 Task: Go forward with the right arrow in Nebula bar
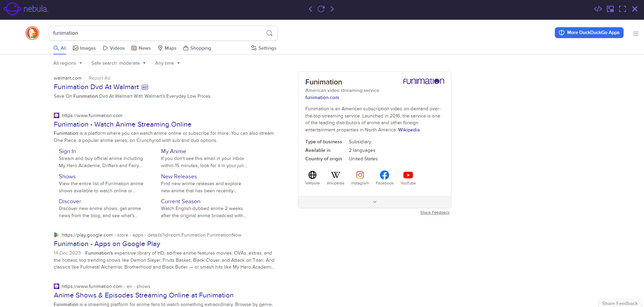tap(332, 9)
